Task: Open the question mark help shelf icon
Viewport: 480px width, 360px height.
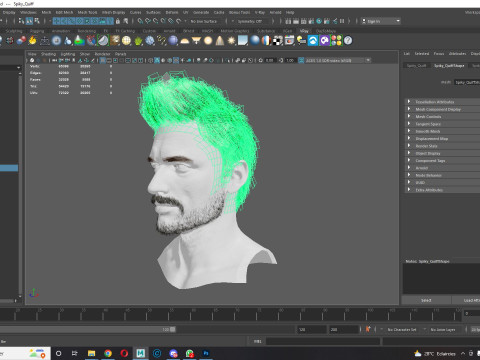Action: coord(348,41)
